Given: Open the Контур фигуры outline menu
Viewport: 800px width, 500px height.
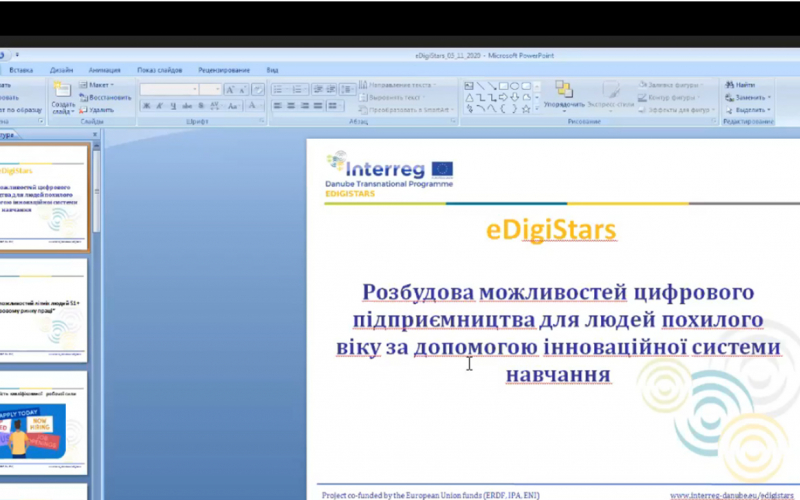Looking at the screenshot, I should (668, 97).
